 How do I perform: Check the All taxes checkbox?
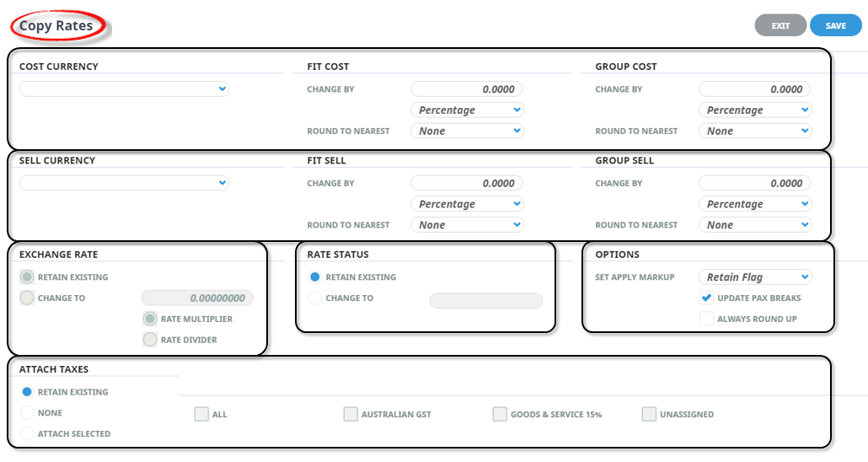pyautogui.click(x=201, y=414)
